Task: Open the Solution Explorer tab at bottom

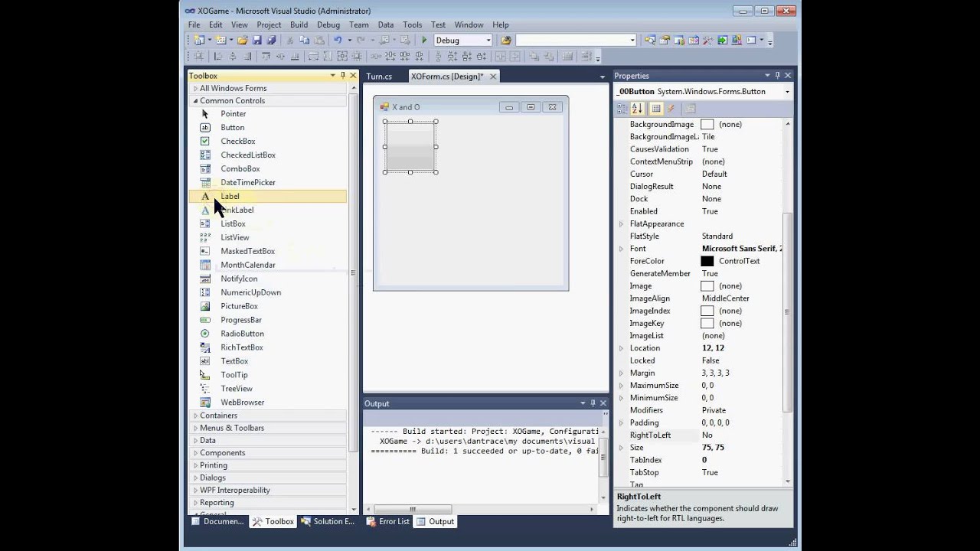Action: [328, 521]
